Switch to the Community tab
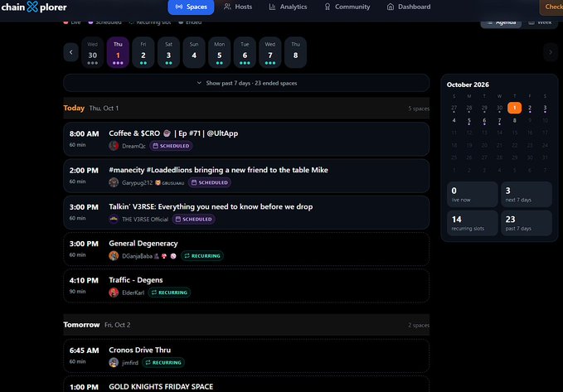Viewport: 563px width, 392px height. coord(347,7)
